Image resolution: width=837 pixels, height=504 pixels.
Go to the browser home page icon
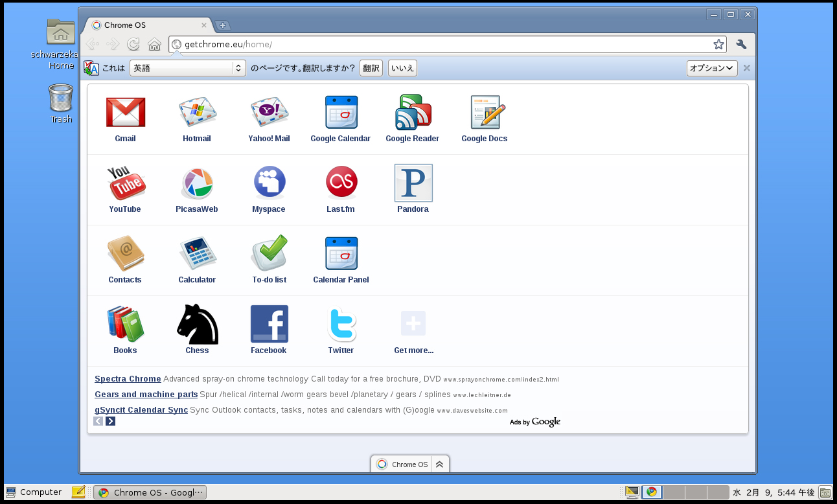click(x=154, y=44)
